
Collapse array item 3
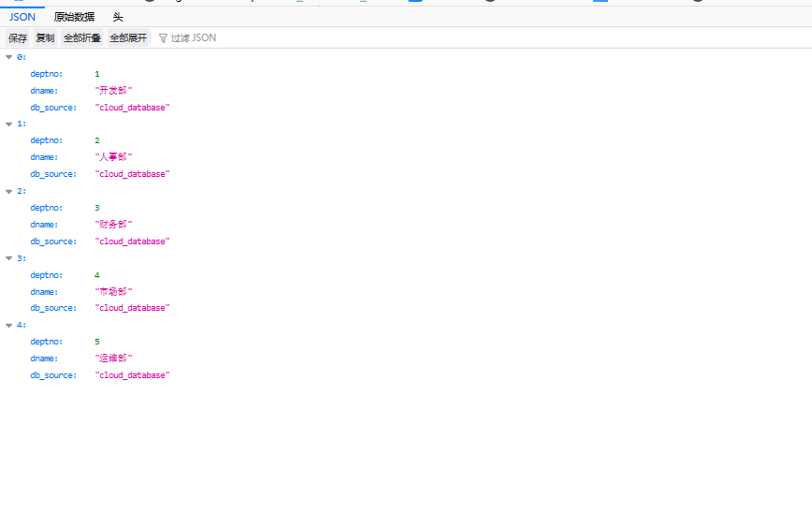pyautogui.click(x=8, y=258)
